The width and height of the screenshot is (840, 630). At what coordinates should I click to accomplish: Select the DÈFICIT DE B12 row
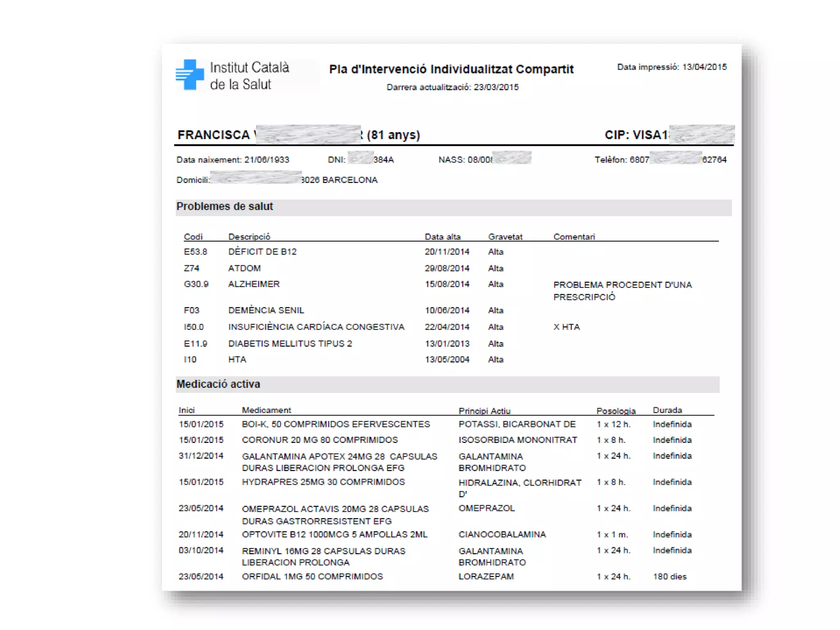click(x=262, y=251)
